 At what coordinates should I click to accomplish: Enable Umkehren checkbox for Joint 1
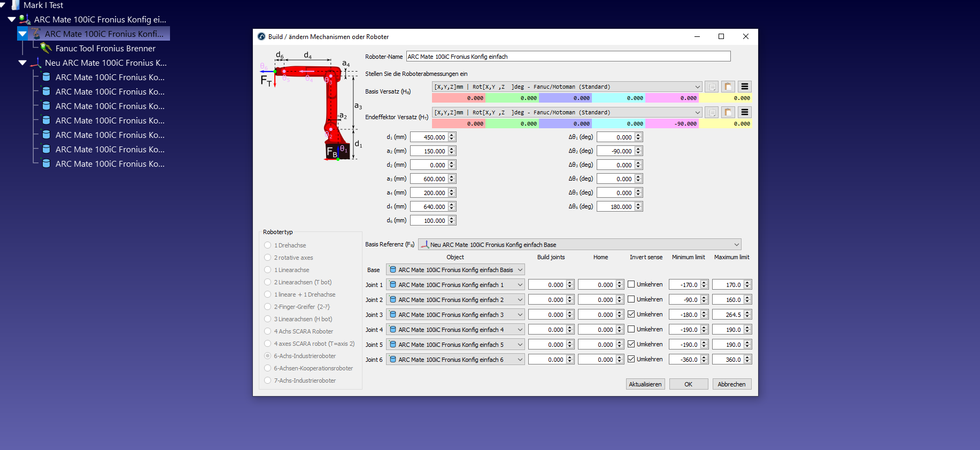tap(631, 284)
